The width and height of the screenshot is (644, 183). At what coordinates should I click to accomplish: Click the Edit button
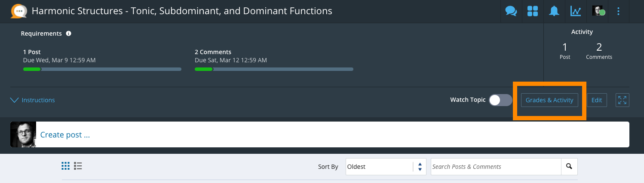[596, 100]
